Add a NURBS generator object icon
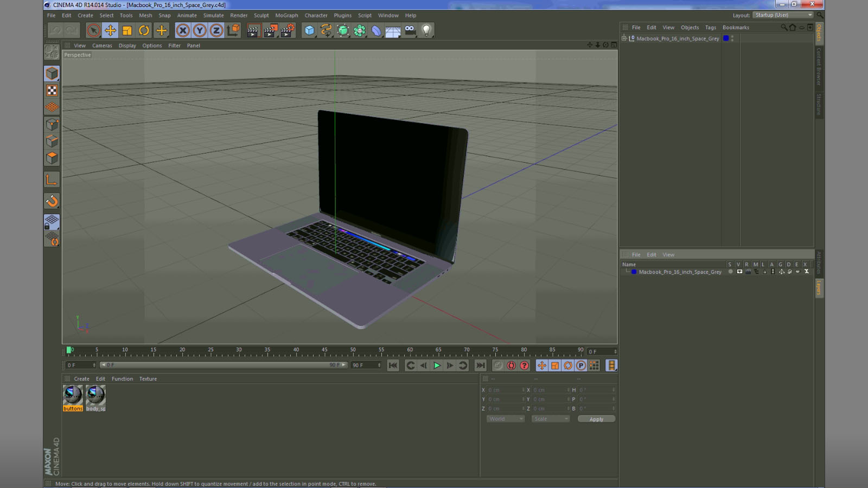Image resolution: width=868 pixels, height=488 pixels. [x=343, y=30]
